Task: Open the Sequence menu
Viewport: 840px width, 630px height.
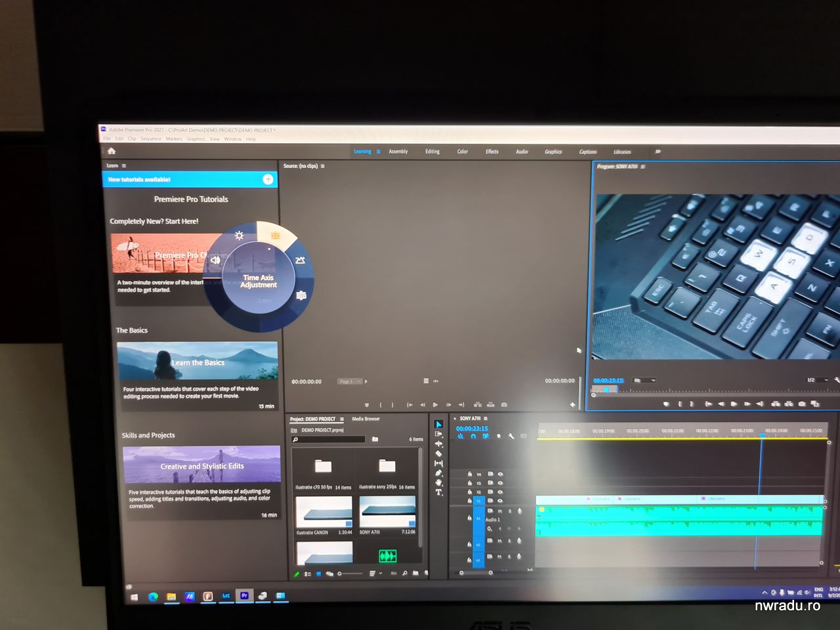Action: [151, 138]
